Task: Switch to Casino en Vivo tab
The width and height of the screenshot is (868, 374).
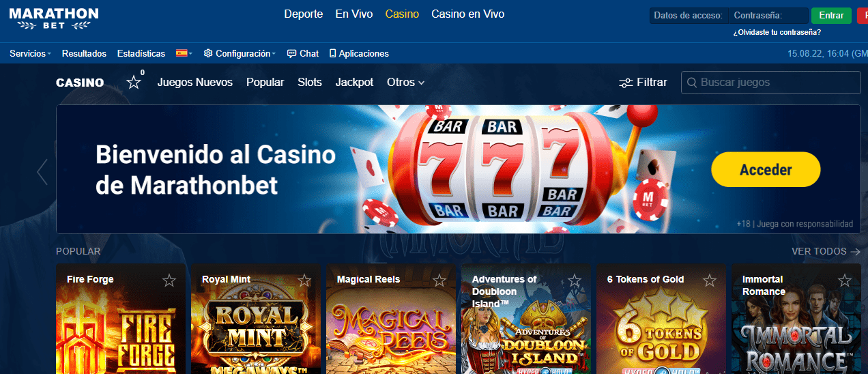Action: click(x=468, y=14)
